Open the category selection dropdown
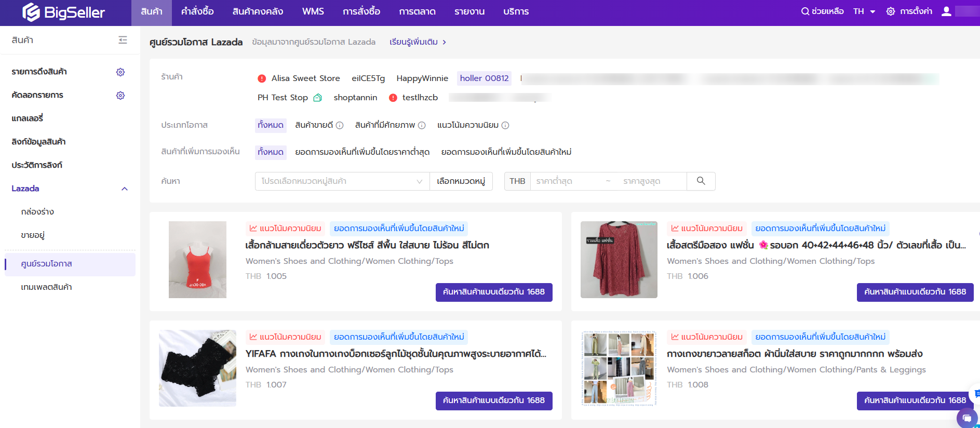The height and width of the screenshot is (428, 980). [x=342, y=181]
